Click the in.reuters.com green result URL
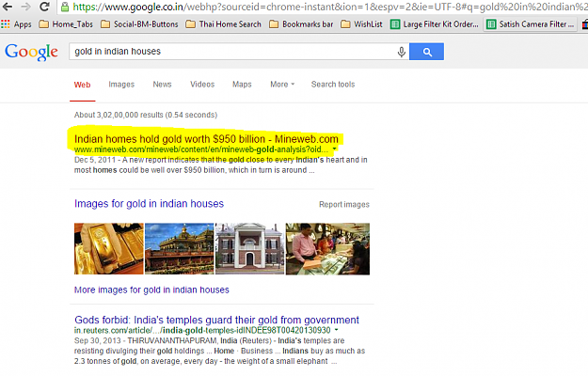The width and height of the screenshot is (588, 376). pos(202,330)
